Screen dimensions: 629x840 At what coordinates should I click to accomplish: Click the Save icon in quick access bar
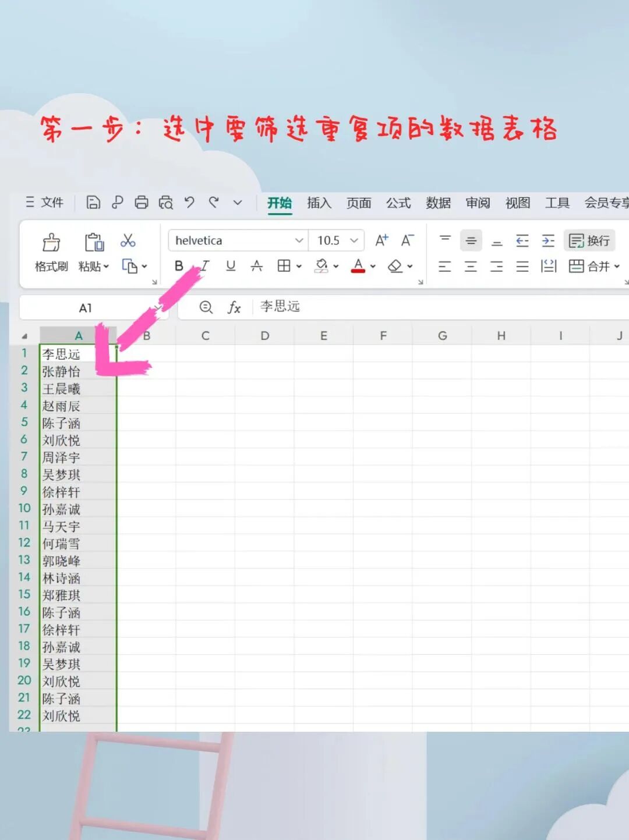tap(93, 203)
